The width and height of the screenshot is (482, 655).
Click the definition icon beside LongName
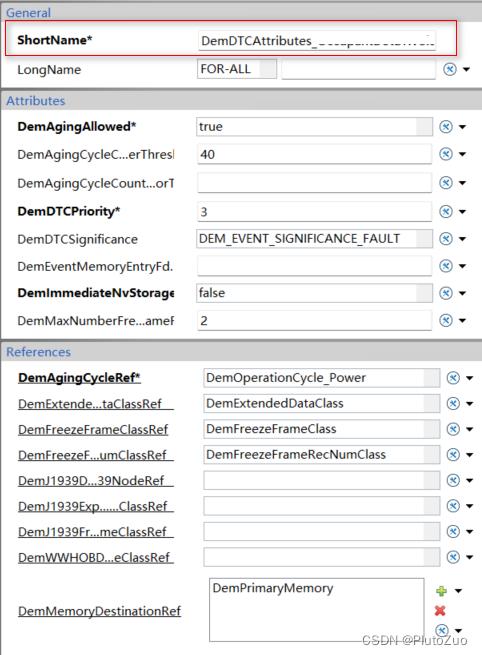click(450, 69)
